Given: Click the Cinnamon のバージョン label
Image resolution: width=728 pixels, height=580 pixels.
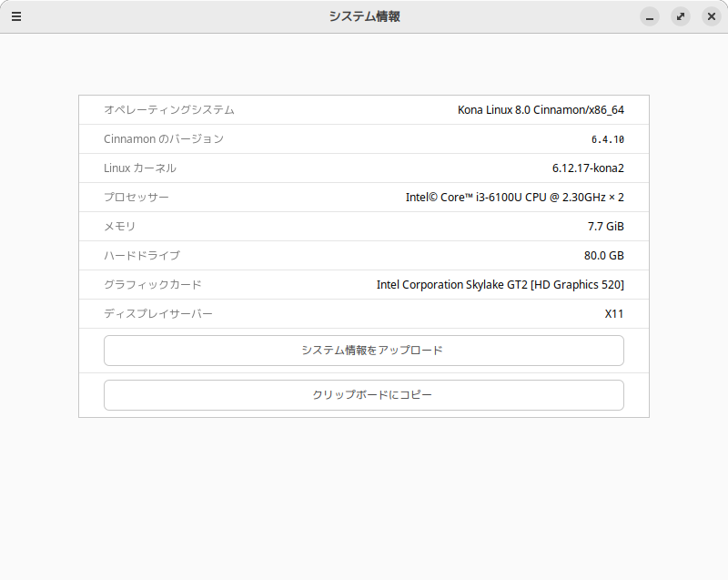Looking at the screenshot, I should [164, 139].
